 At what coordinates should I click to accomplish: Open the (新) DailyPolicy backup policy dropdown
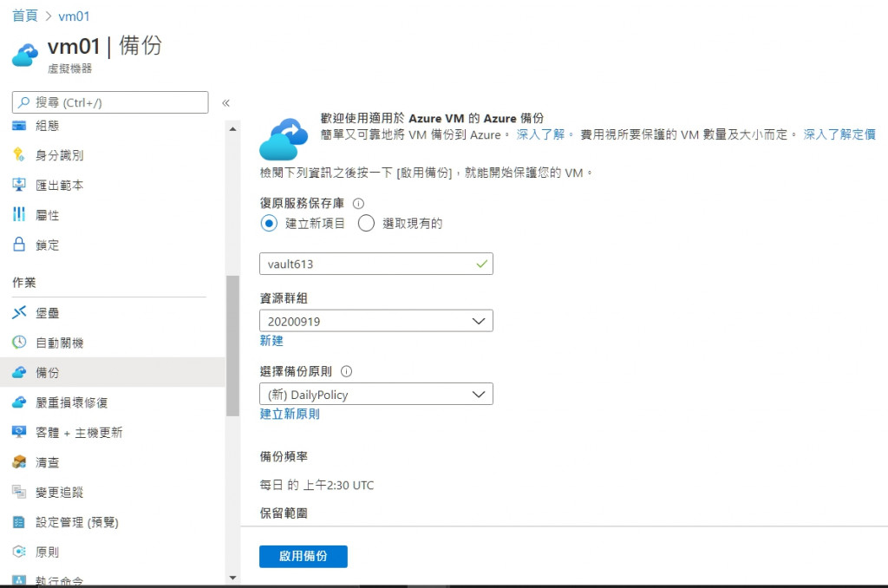click(376, 395)
